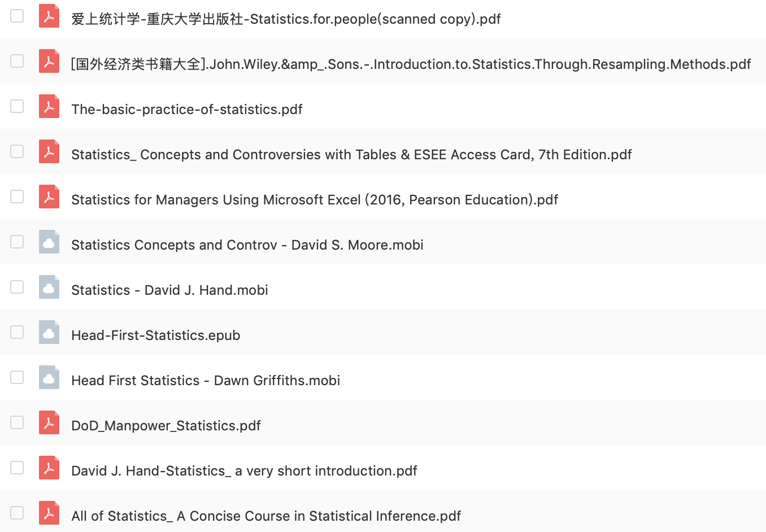Select the All of Statistics checkbox

tap(17, 513)
